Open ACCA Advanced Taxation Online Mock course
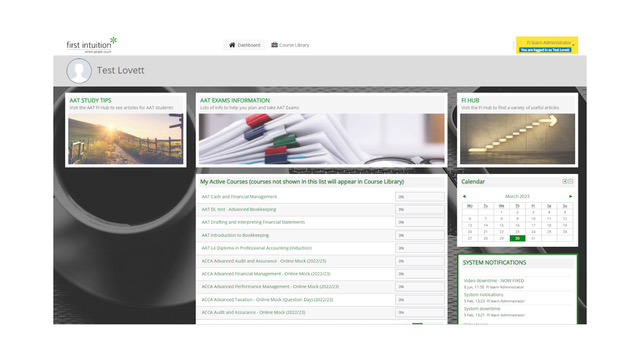The width and height of the screenshot is (640, 360). [x=267, y=300]
